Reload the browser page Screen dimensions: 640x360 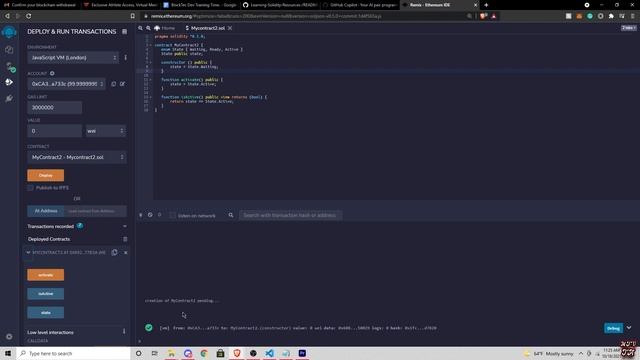click(29, 16)
